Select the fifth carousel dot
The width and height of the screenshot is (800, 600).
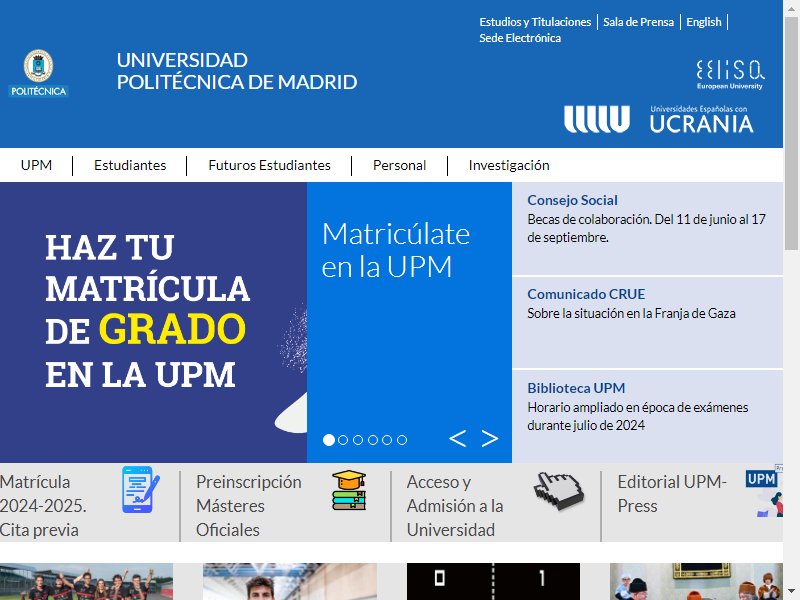(x=387, y=440)
